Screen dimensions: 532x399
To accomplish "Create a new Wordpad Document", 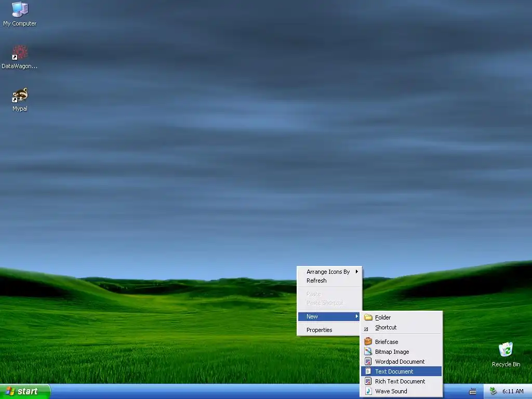I will [402, 362].
